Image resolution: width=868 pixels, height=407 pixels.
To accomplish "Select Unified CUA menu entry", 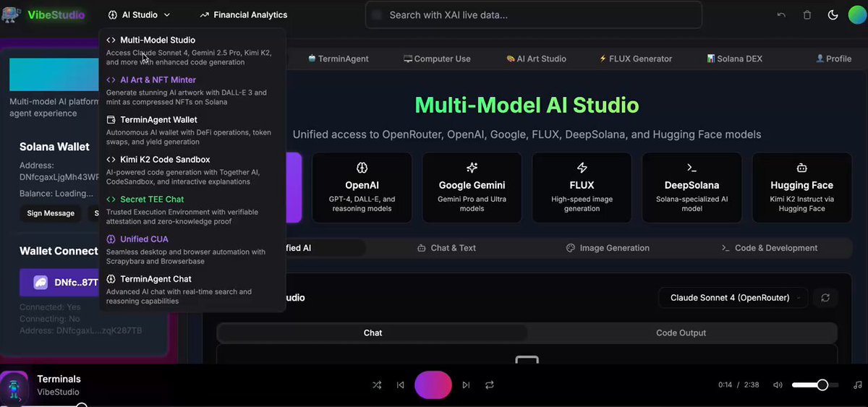I will pos(192,249).
